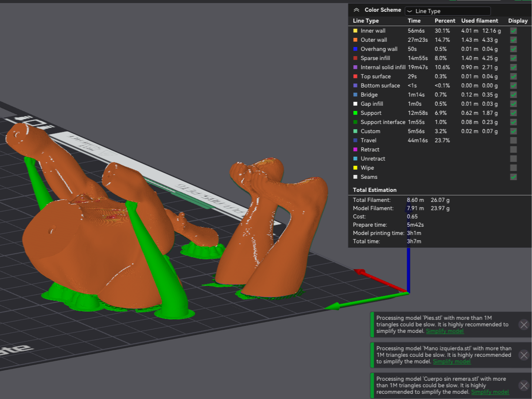
Task: Click the yellow Wipe color swatch
Action: click(355, 168)
